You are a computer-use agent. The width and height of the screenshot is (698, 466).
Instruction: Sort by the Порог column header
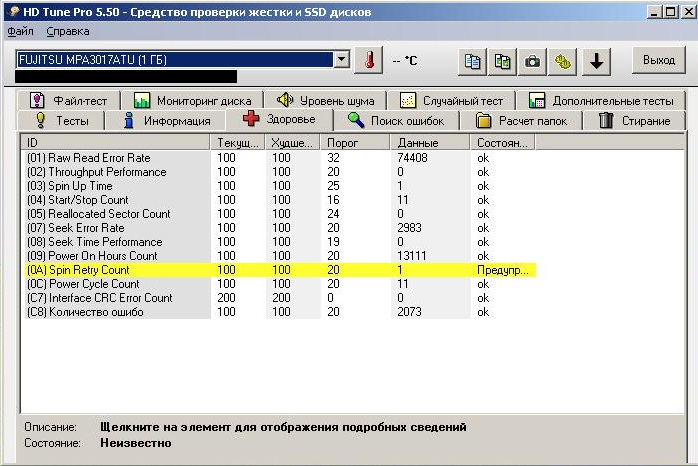coord(355,142)
